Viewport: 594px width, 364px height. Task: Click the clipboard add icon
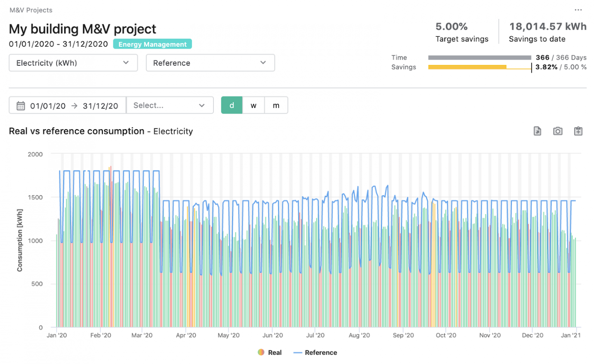[578, 131]
